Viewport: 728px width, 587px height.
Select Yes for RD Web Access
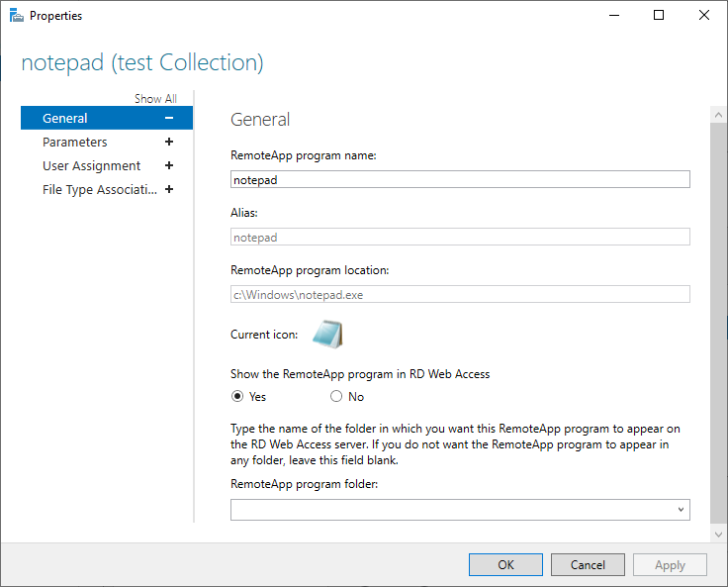point(237,396)
